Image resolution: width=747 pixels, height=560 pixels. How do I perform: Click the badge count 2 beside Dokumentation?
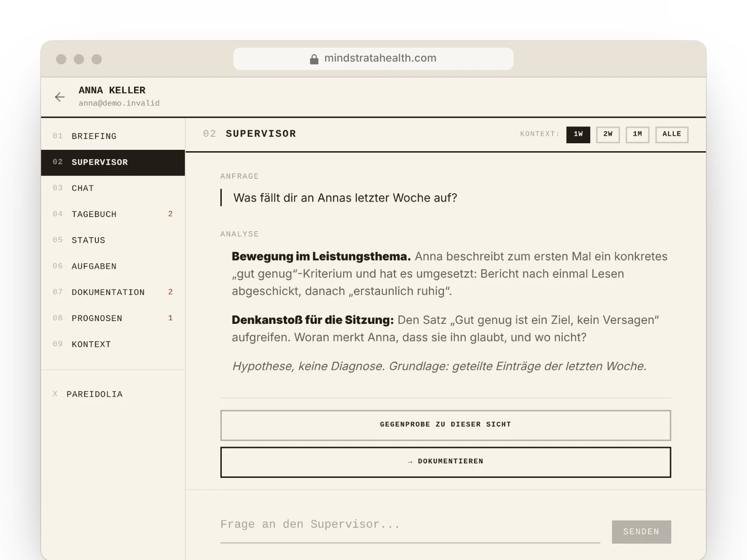tap(170, 292)
